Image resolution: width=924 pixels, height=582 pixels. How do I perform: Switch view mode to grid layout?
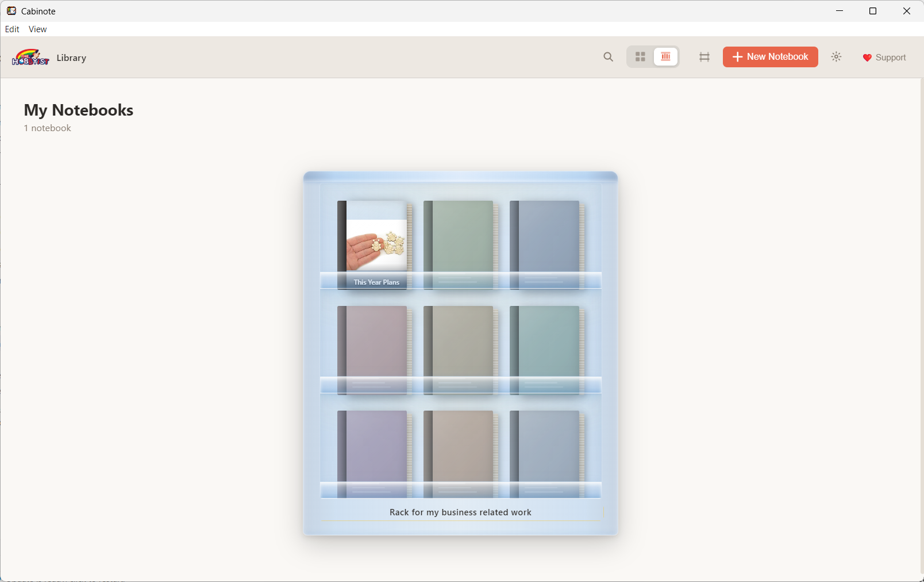[x=640, y=57]
